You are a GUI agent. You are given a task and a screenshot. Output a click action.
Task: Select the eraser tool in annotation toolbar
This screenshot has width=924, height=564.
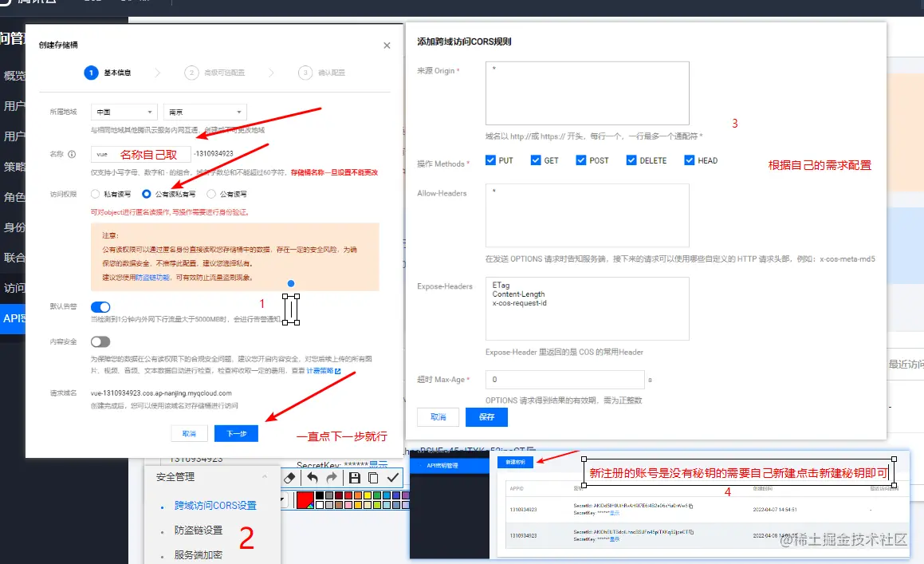coord(289,478)
